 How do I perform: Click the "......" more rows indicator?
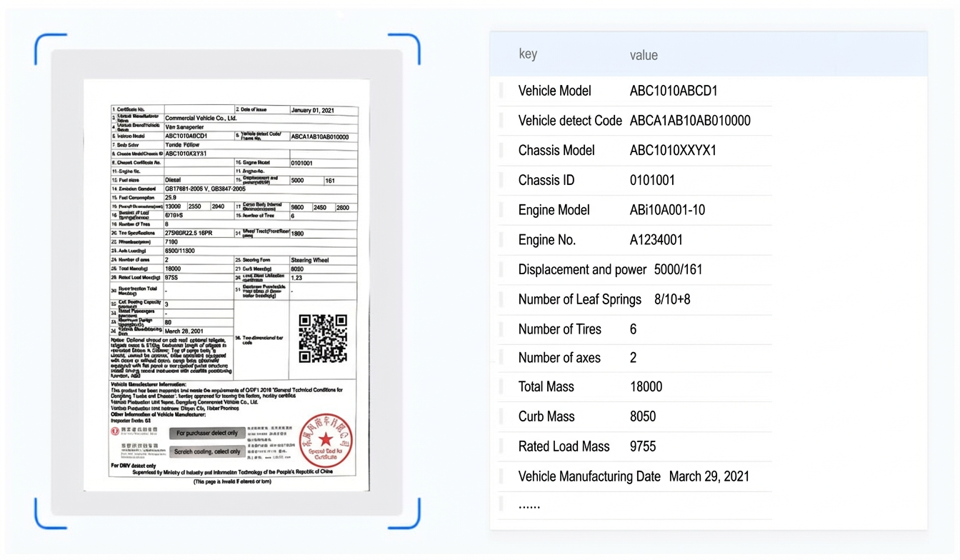(529, 505)
